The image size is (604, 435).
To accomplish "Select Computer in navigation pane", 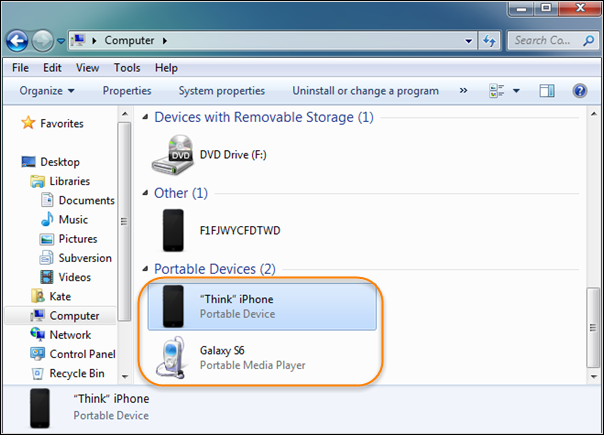I will click(74, 316).
